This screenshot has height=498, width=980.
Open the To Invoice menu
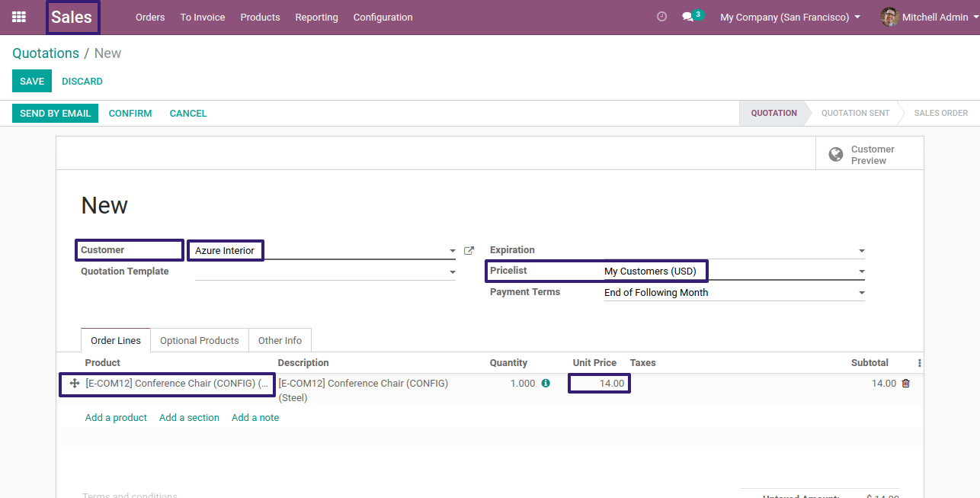click(x=203, y=17)
